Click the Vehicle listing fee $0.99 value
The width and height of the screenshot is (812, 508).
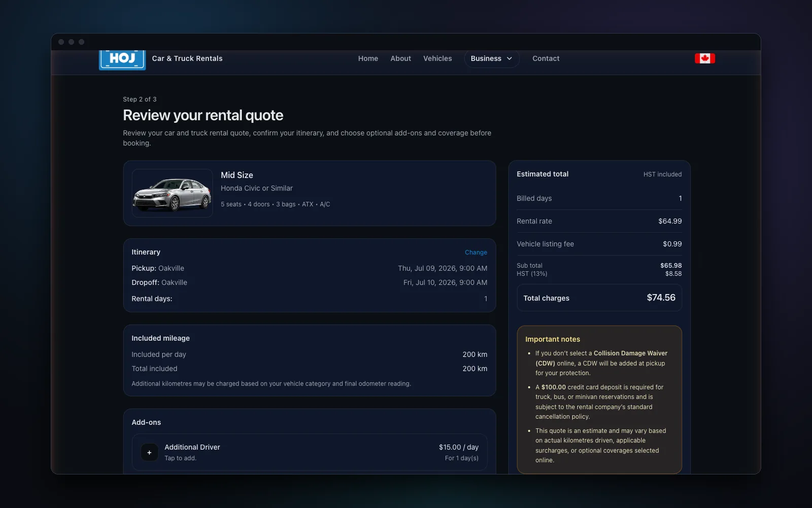pos(672,244)
